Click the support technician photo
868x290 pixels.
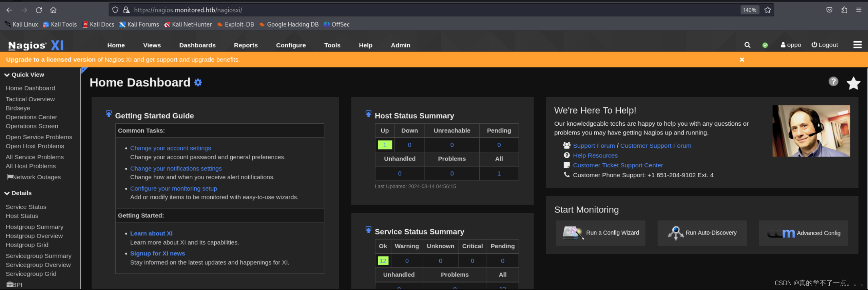pos(811,131)
